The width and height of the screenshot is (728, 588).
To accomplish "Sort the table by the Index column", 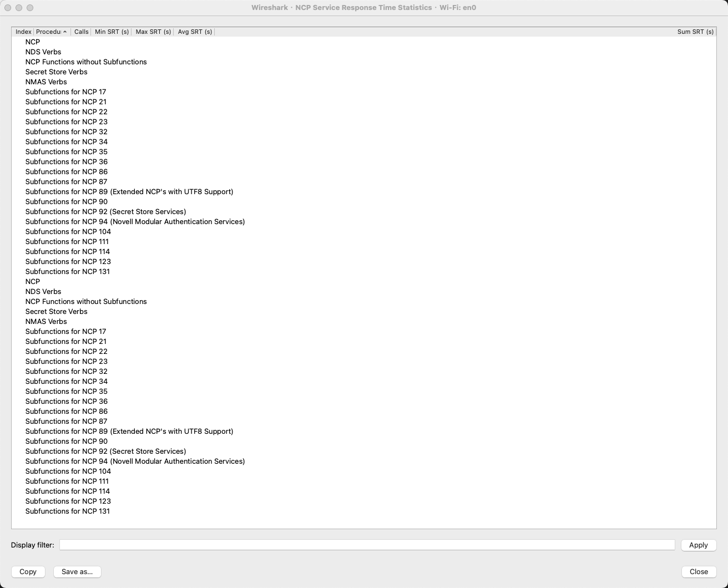I will click(23, 32).
